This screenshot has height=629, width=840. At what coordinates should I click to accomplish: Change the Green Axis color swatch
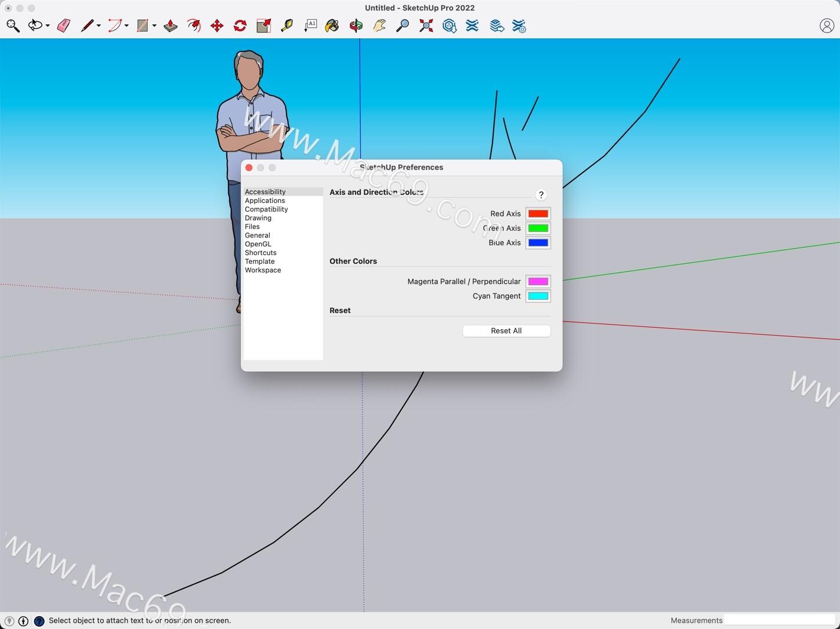pyautogui.click(x=538, y=228)
